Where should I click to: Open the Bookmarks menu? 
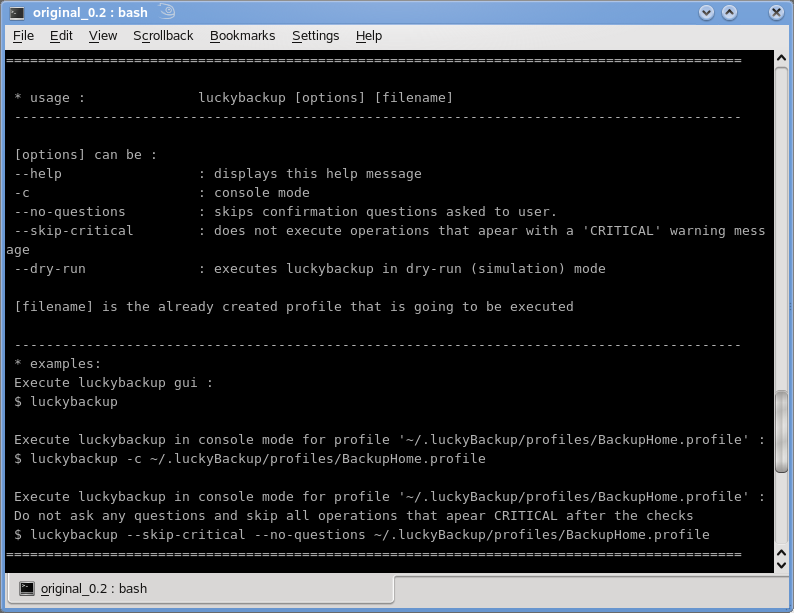[243, 36]
